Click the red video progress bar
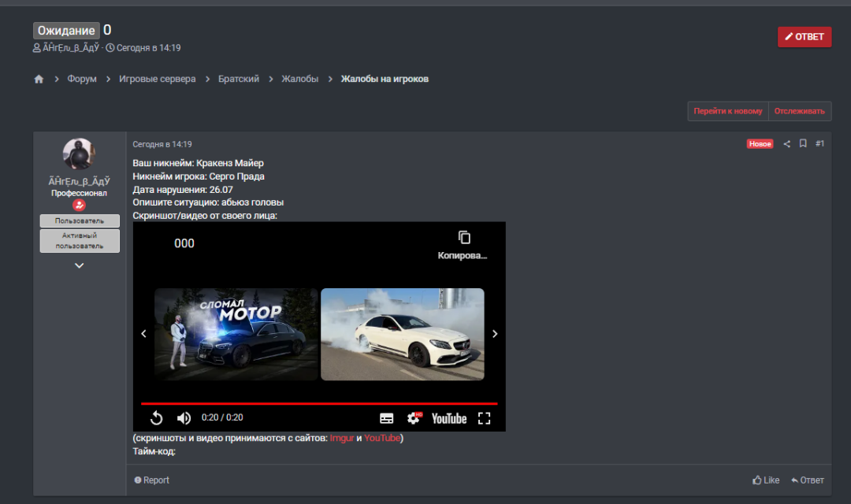Image resolution: width=851 pixels, height=504 pixels. [x=319, y=404]
